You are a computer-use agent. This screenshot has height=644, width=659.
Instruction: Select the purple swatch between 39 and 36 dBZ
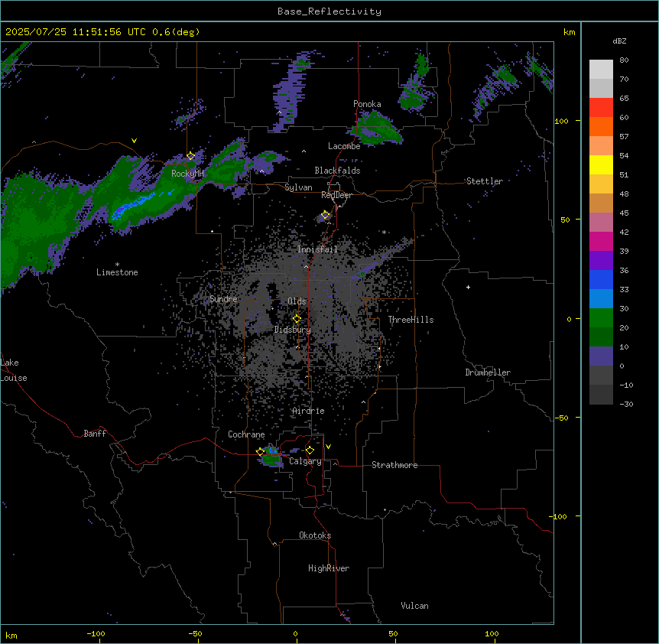coord(601,261)
